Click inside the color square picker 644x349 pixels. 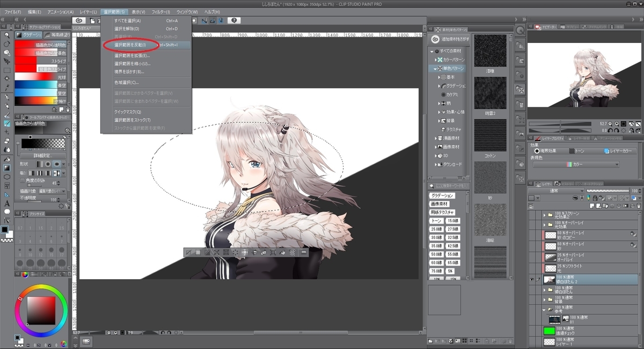(x=41, y=311)
